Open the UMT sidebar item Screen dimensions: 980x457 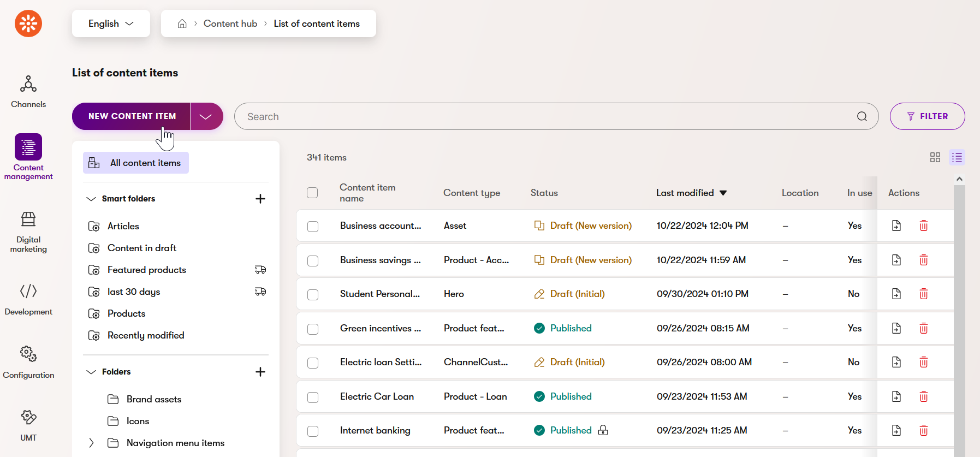(x=28, y=426)
